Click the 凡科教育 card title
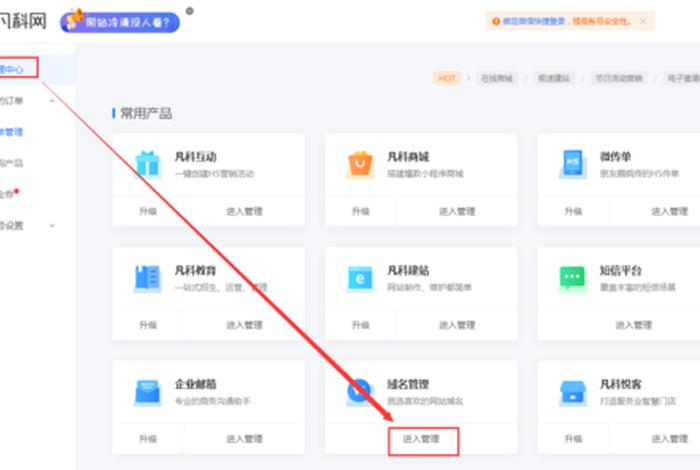The height and width of the screenshot is (470, 700). click(x=196, y=270)
